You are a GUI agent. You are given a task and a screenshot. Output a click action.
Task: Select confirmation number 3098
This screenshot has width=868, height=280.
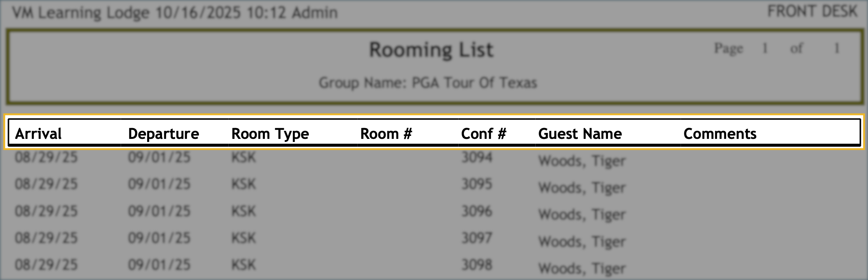(x=477, y=265)
